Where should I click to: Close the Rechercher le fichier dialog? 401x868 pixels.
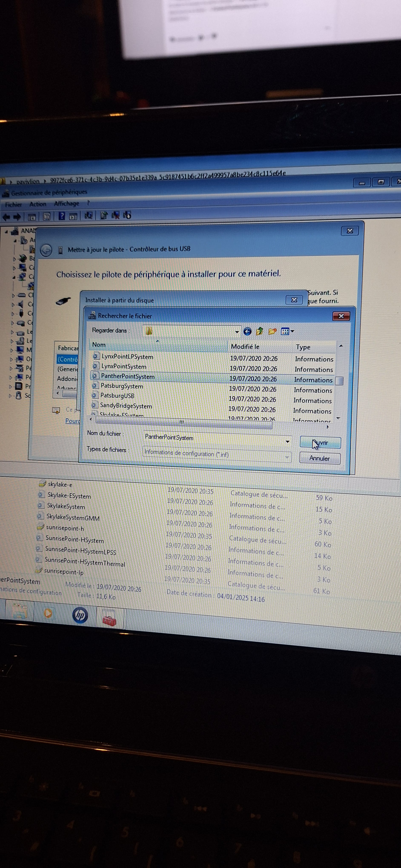(x=341, y=316)
